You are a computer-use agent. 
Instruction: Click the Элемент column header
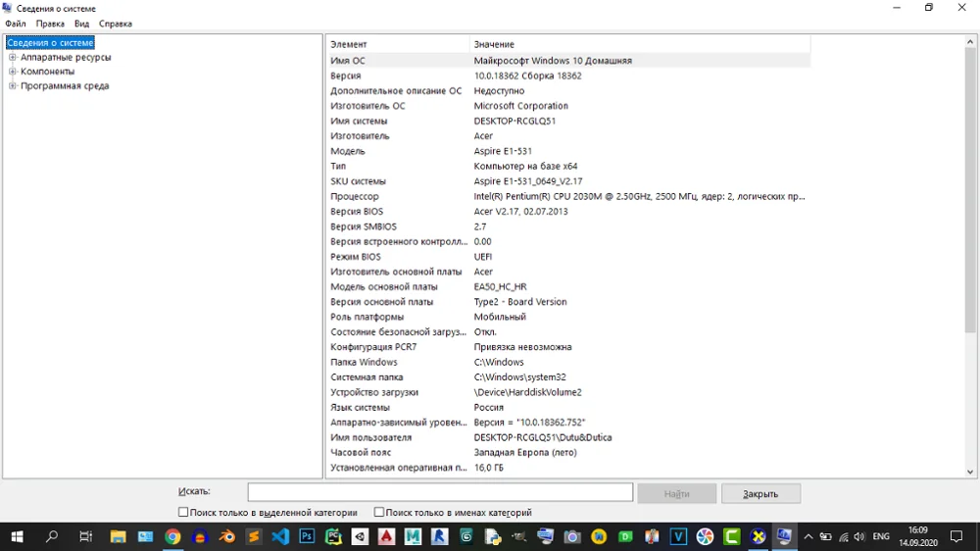(x=398, y=44)
